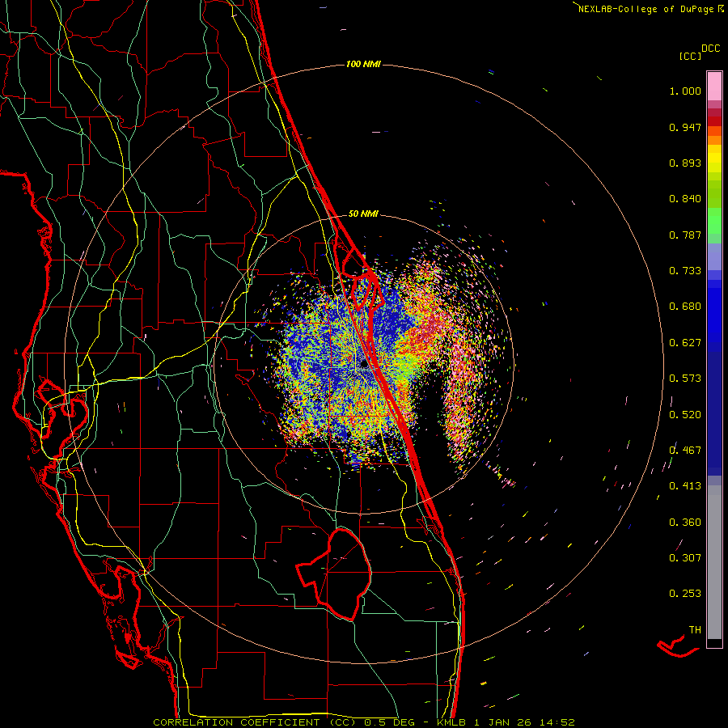Click the 0.520 scale value
The image size is (728, 728).
click(685, 415)
